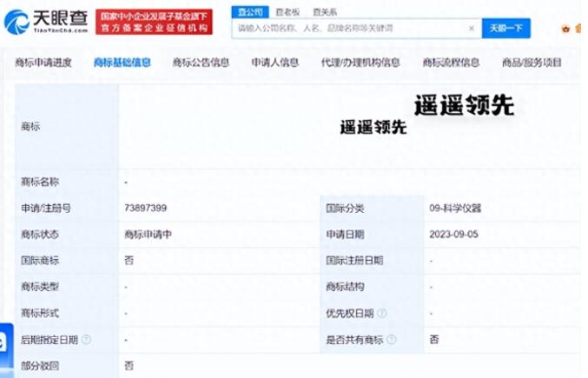Open help icon next to 后期指定日期
The image size is (588, 378).
pyautogui.click(x=86, y=340)
